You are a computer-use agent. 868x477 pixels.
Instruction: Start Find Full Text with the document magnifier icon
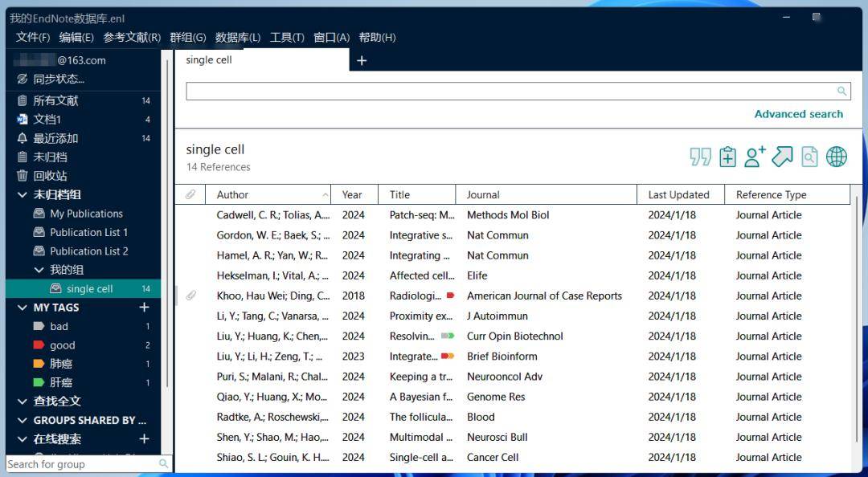tap(809, 156)
